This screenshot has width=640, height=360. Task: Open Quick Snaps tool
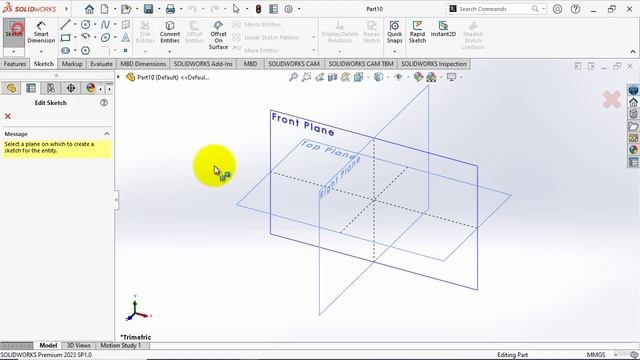[x=394, y=32]
